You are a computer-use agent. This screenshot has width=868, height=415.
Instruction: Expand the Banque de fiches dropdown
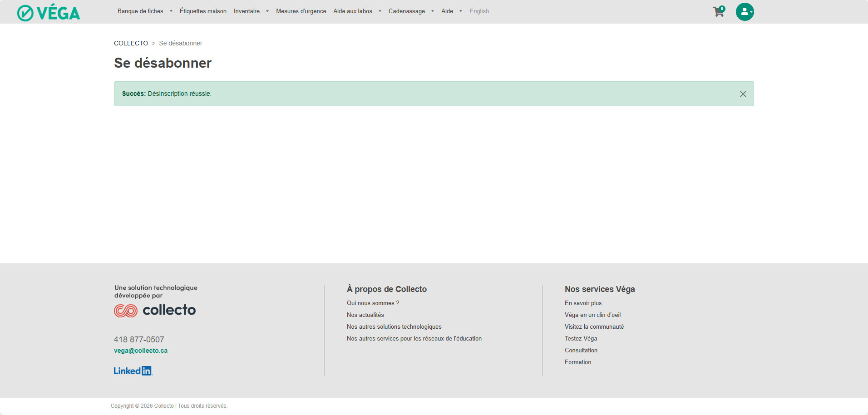click(x=144, y=11)
